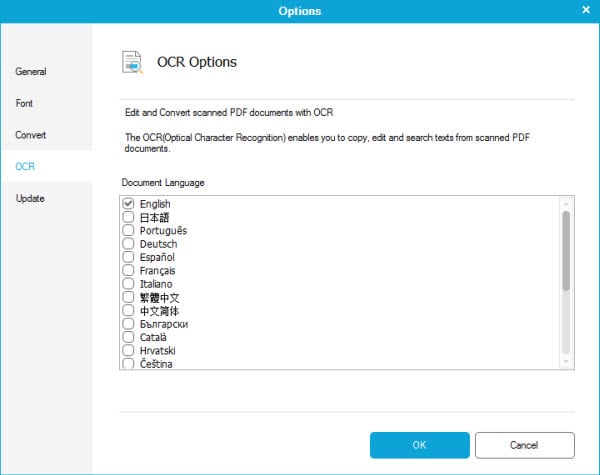Close the Options dialog window
Screen dimensions: 600x475
(x=586, y=10)
